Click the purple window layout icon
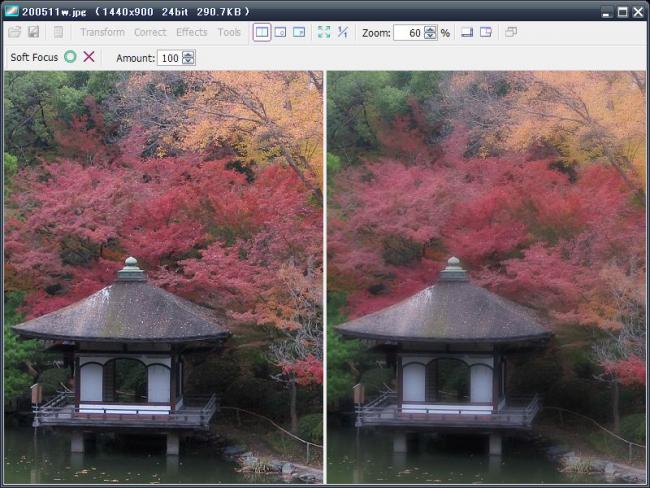Viewport: 650px width, 488px height. [x=486, y=32]
